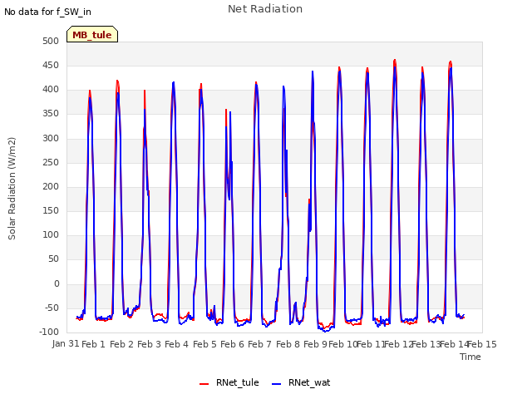532x399 pixels.
Task: Click the -50 y-axis tick label
Action: click(52, 308)
